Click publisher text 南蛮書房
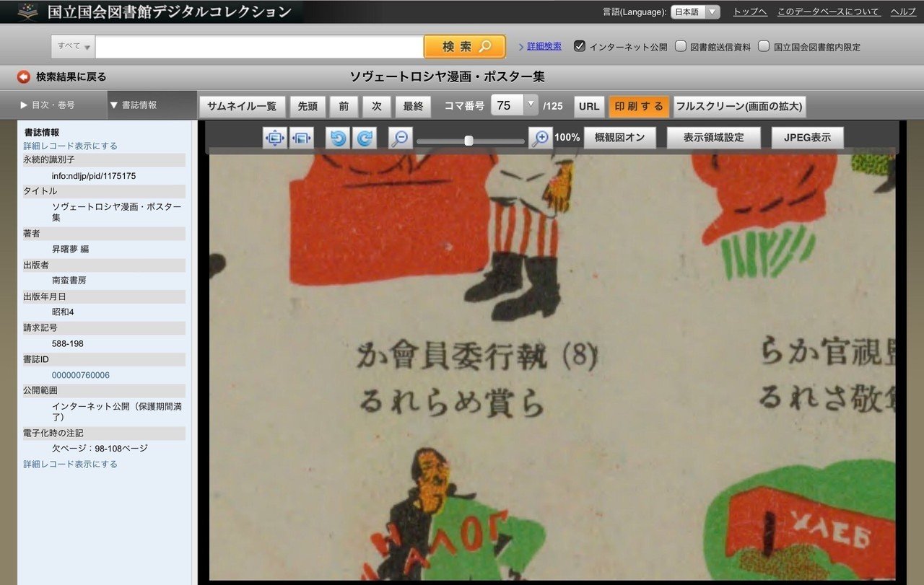The height and width of the screenshot is (585, 924). [x=69, y=280]
